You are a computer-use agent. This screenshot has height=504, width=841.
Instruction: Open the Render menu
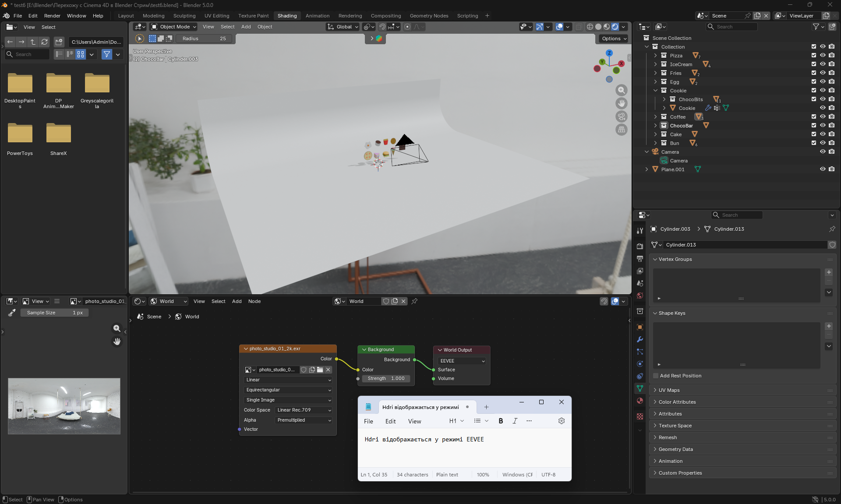(52, 16)
